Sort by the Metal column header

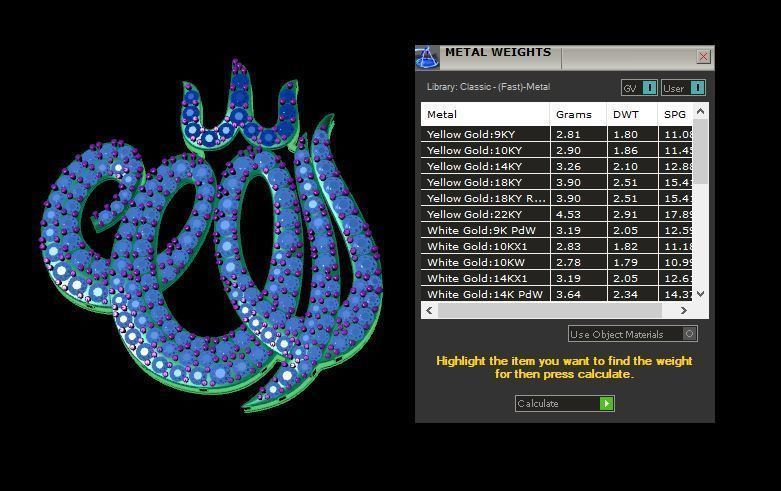(485, 115)
